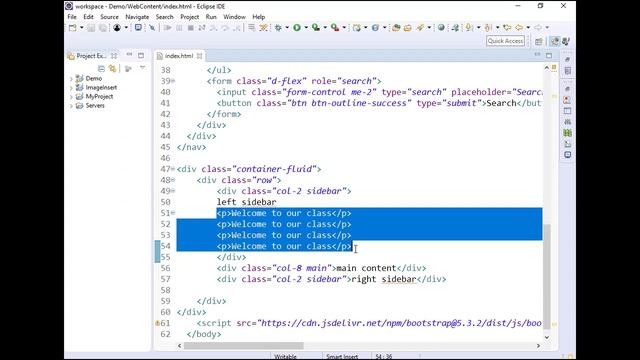Select the Demo project
Screen dimensions: 640x360
point(93,78)
